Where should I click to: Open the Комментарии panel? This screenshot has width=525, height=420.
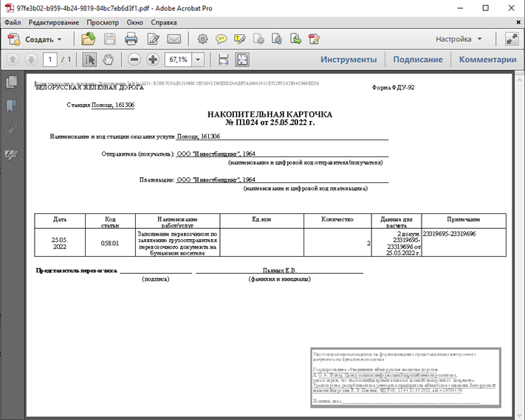[487, 60]
